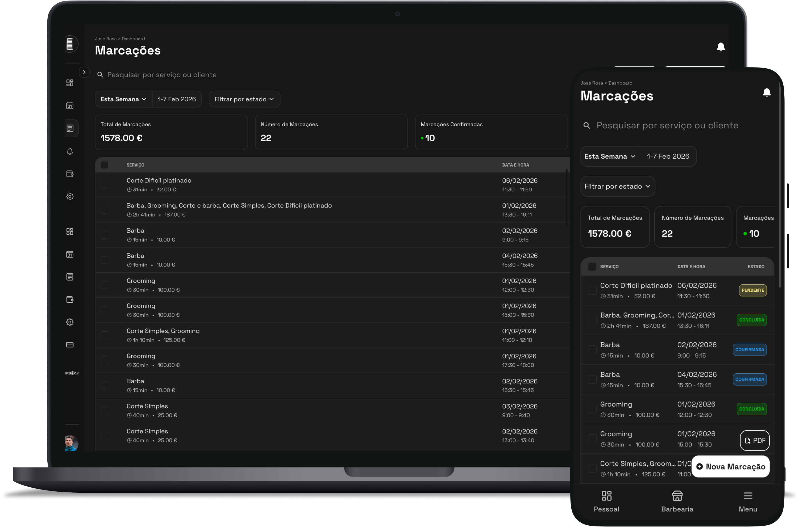Viewport: 799px width, 532px height.
Task: Check the Corte Dificil platinado row on the laptop
Action: pos(105,185)
